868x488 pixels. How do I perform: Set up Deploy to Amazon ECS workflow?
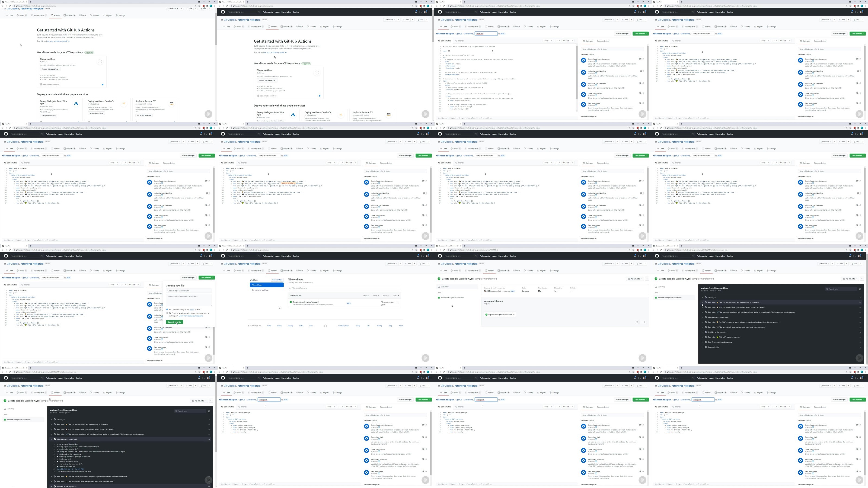[x=144, y=115]
